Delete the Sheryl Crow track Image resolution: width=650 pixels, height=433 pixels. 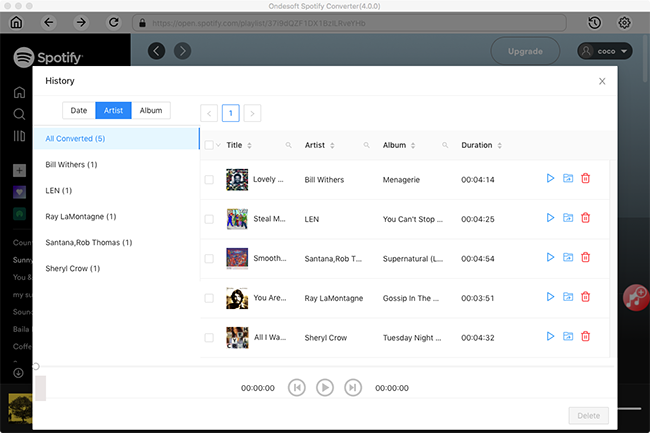tap(586, 337)
